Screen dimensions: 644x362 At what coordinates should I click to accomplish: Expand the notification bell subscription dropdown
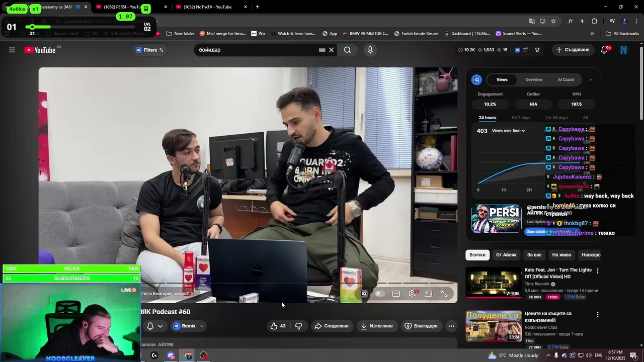[x=154, y=326]
